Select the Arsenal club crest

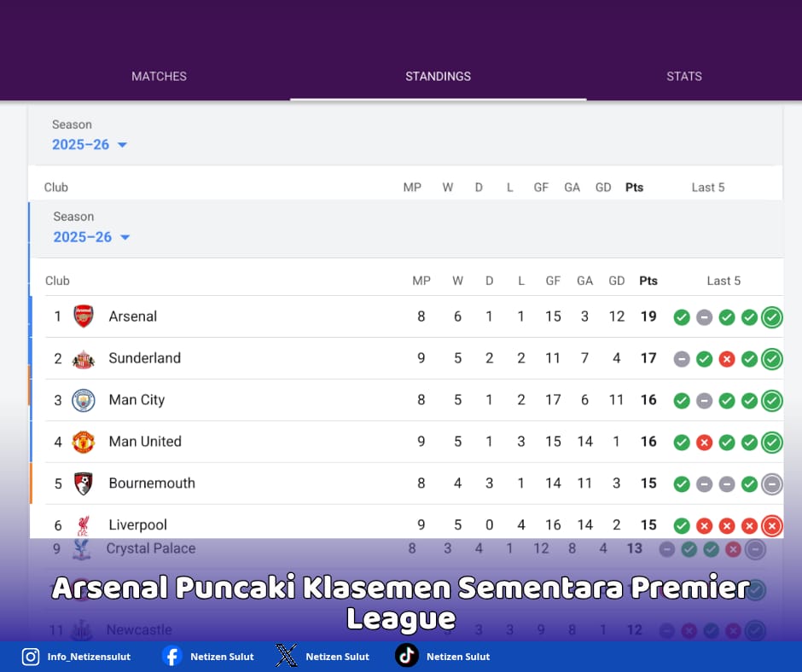[84, 316]
